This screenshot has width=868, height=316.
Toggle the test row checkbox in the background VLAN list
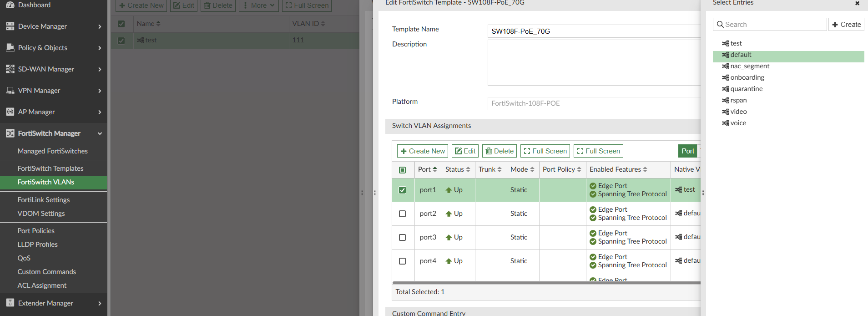click(x=121, y=41)
